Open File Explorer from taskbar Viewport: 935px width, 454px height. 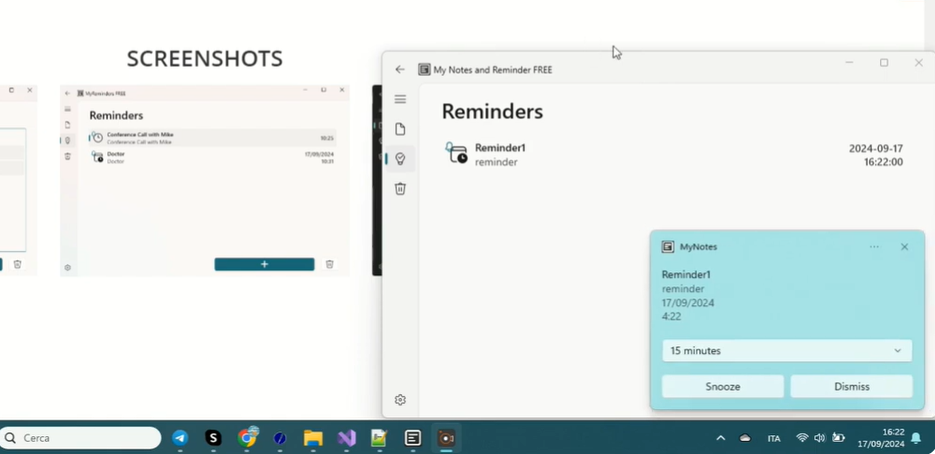click(x=313, y=438)
